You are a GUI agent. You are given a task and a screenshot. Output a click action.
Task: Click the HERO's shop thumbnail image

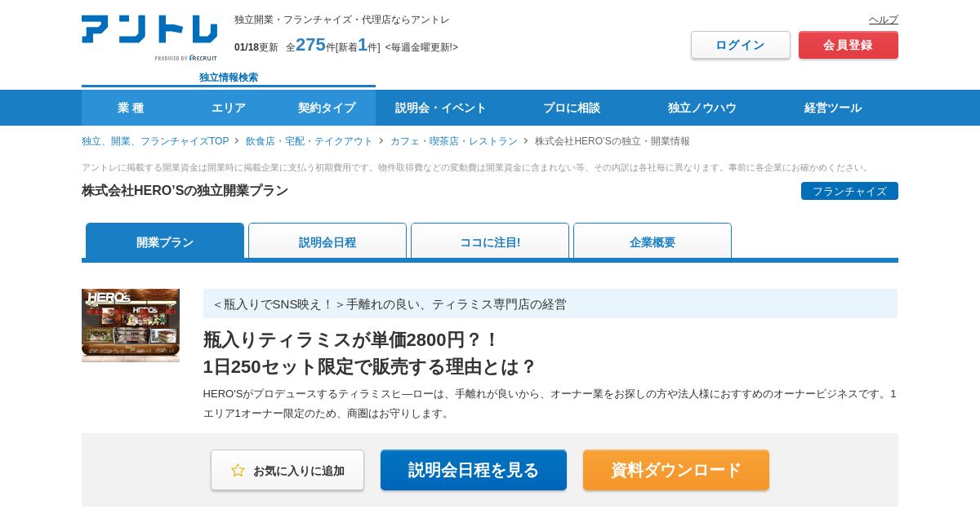(x=131, y=326)
